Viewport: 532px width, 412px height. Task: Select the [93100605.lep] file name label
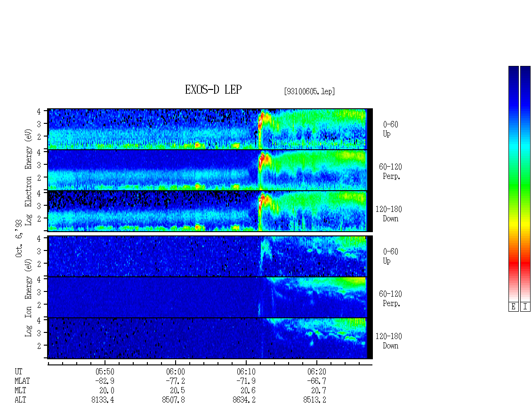click(309, 91)
